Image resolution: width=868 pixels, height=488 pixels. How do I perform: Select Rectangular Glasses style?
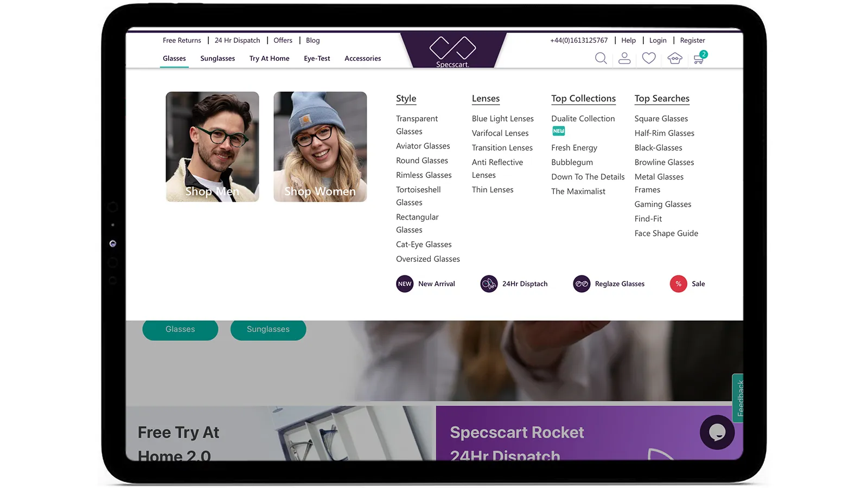pos(417,223)
